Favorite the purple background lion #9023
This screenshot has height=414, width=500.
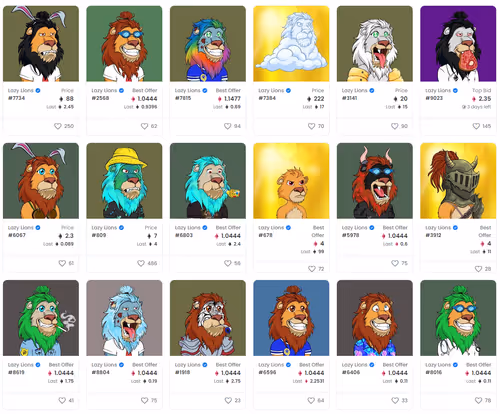click(476, 126)
